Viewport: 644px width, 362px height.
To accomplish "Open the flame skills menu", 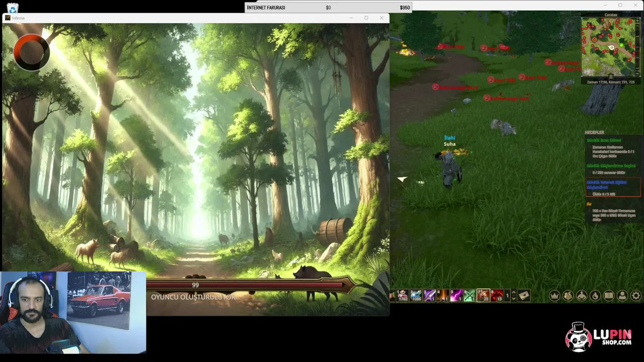I will (595, 296).
